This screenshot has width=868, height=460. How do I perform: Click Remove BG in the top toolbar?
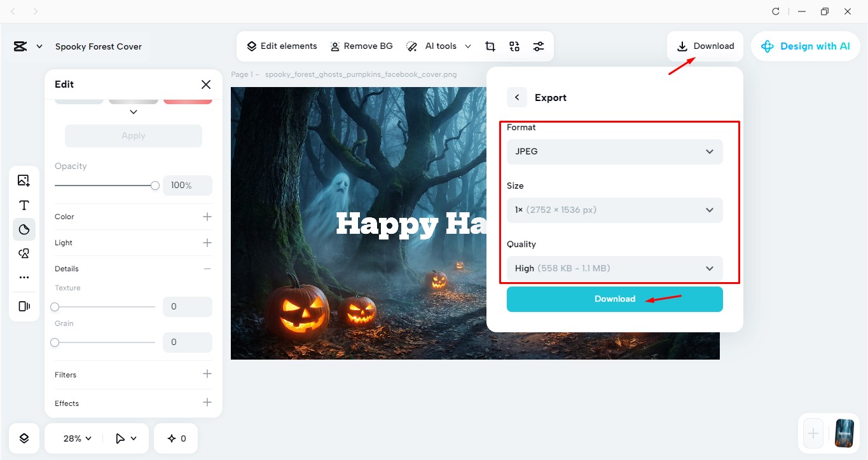361,46
